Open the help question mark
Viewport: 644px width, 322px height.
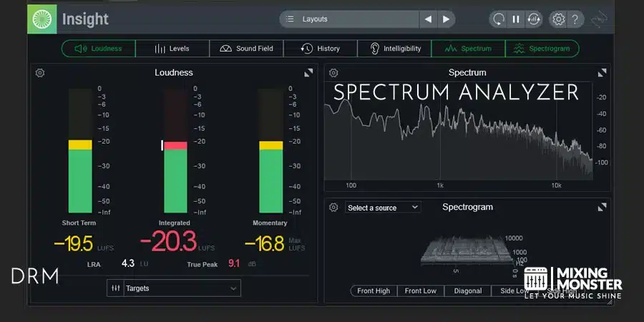point(575,19)
